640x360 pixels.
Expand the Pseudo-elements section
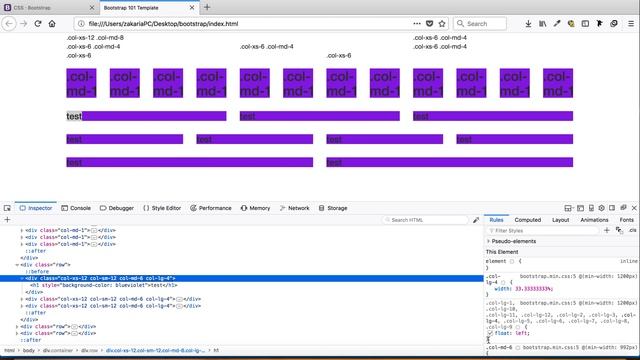coord(489,241)
